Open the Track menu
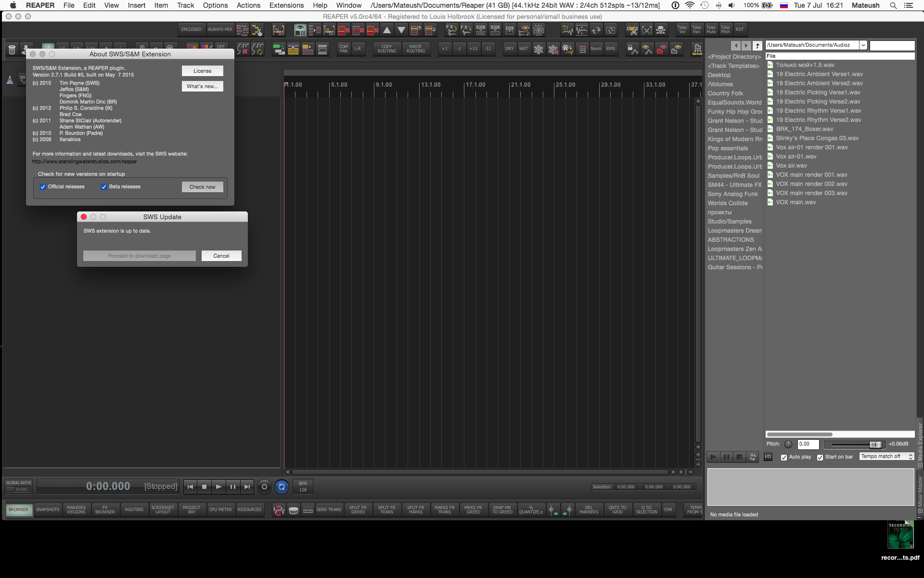This screenshot has width=924, height=578. tap(185, 5)
